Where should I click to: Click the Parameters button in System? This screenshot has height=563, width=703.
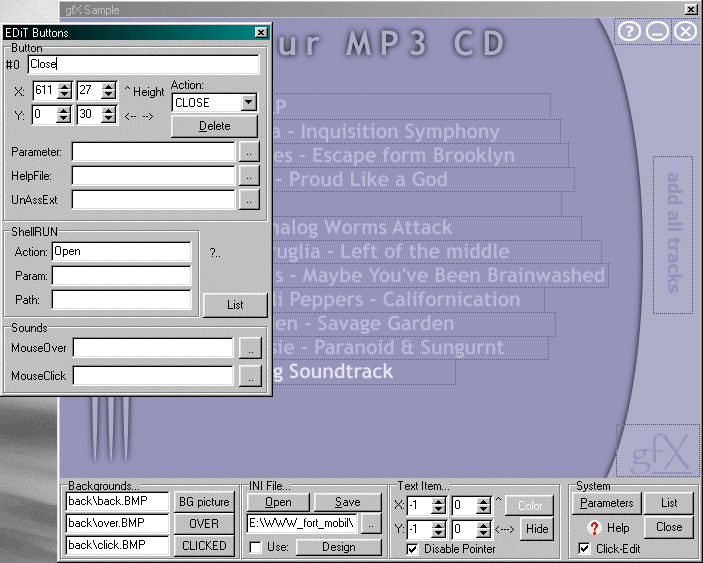point(606,503)
